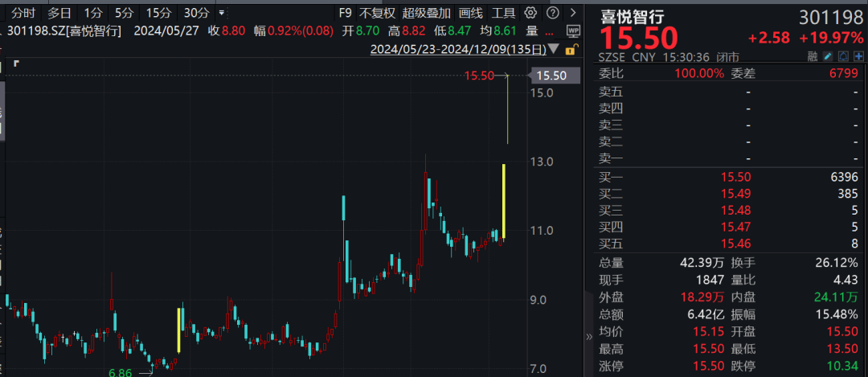Show more toolbar options via right chevron
The height and width of the screenshot is (377, 868).
[x=573, y=12]
